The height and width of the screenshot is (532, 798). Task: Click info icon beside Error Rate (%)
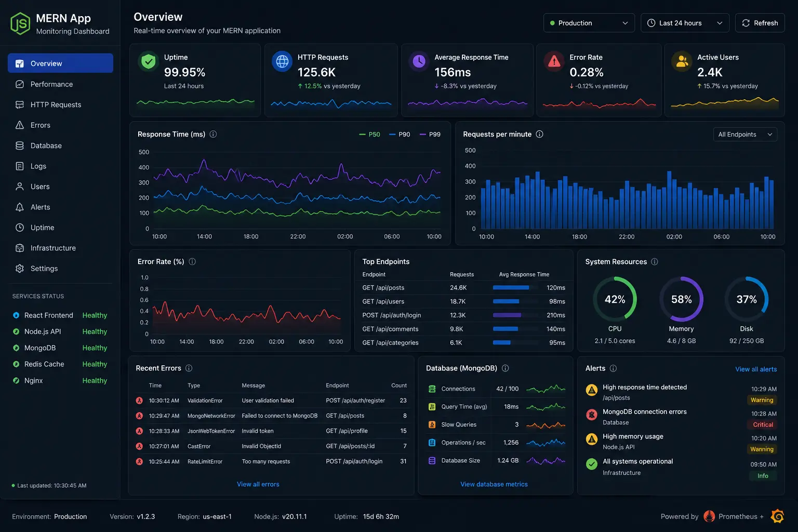click(192, 261)
